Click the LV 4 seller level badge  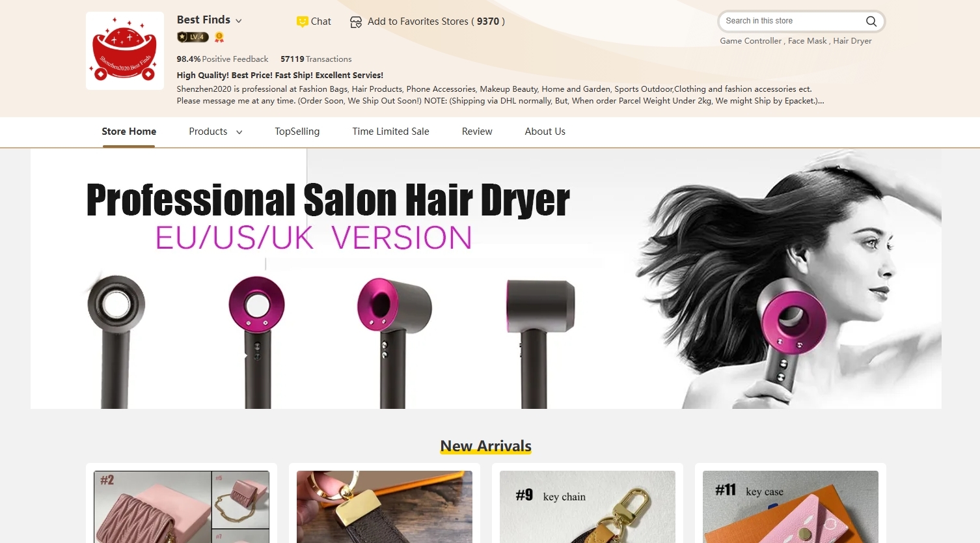tap(193, 37)
